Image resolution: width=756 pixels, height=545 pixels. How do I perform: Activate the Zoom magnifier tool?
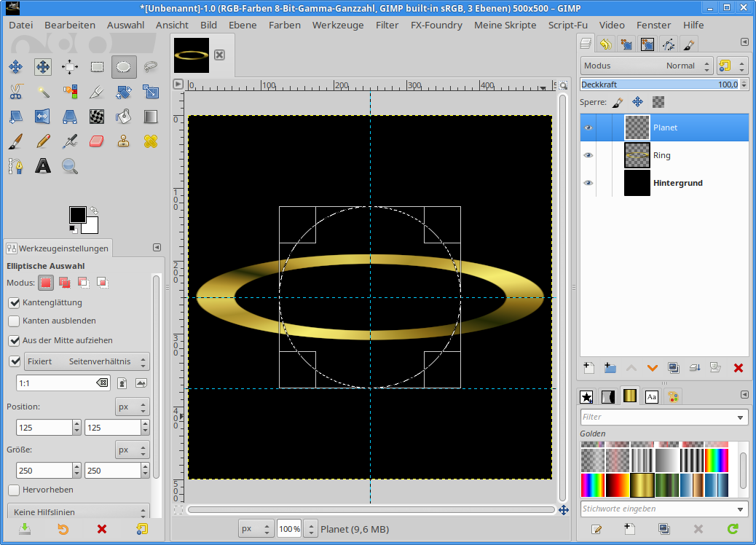[x=70, y=166]
